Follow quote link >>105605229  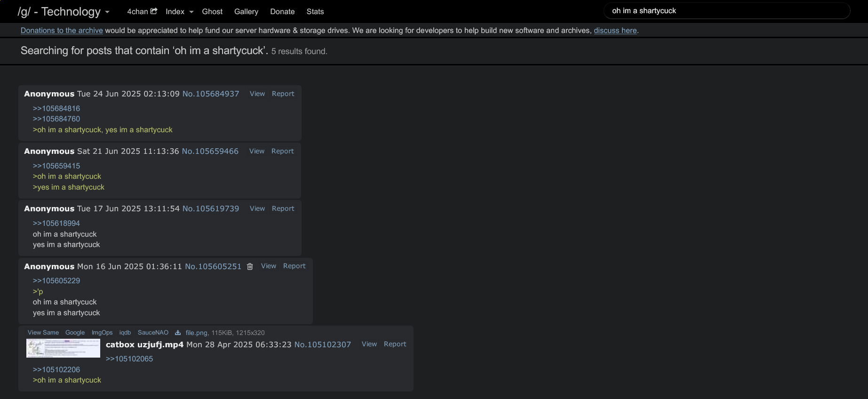[x=56, y=280]
